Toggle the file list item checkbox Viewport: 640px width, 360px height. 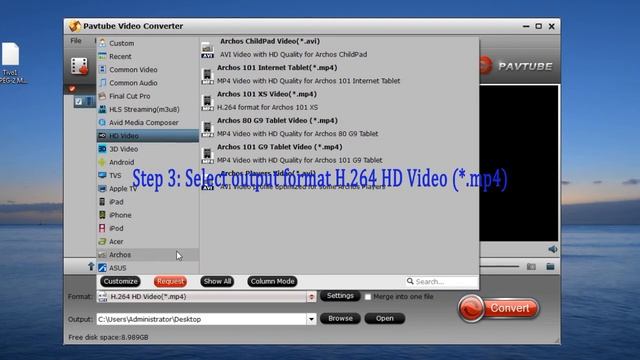78,102
